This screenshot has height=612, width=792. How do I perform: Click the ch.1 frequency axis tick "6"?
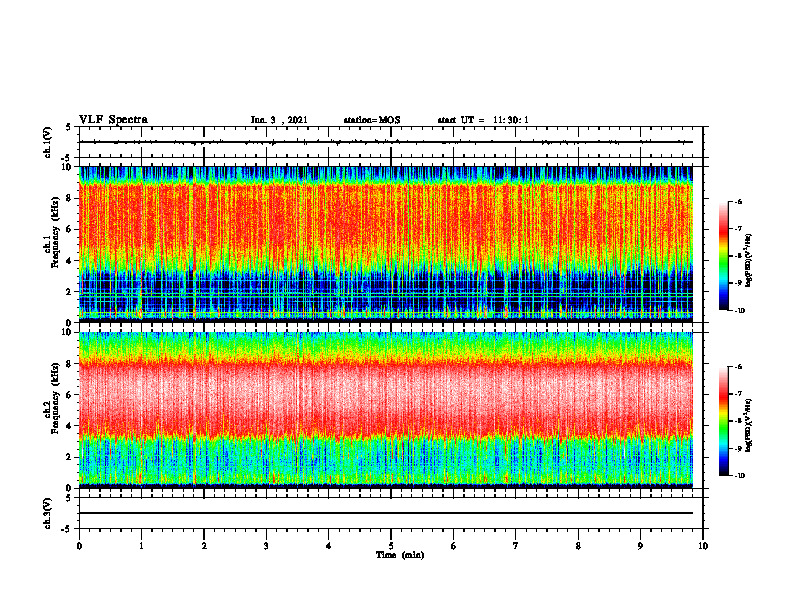70,229
